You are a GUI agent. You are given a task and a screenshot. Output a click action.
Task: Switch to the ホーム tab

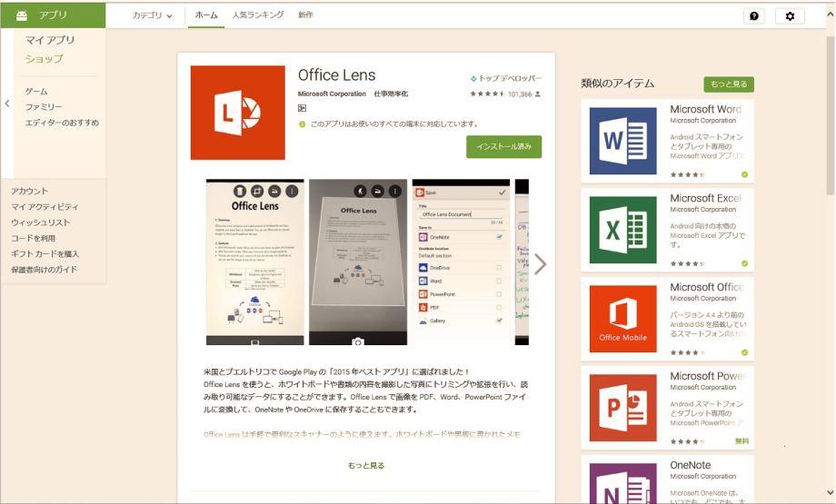pyautogui.click(x=205, y=15)
